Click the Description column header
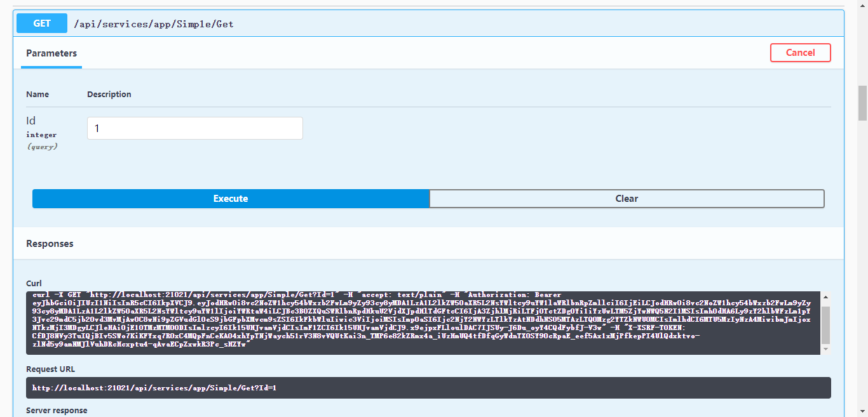This screenshot has height=417, width=868. click(109, 95)
